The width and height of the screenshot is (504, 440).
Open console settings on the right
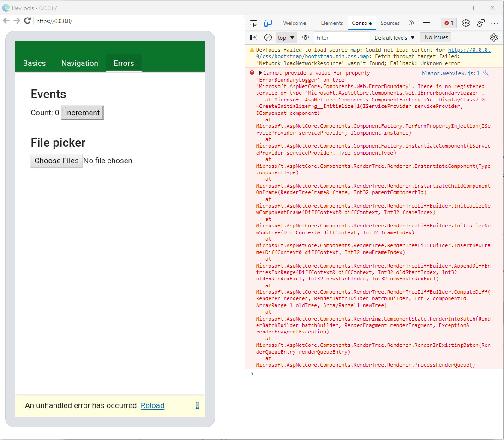tap(494, 37)
